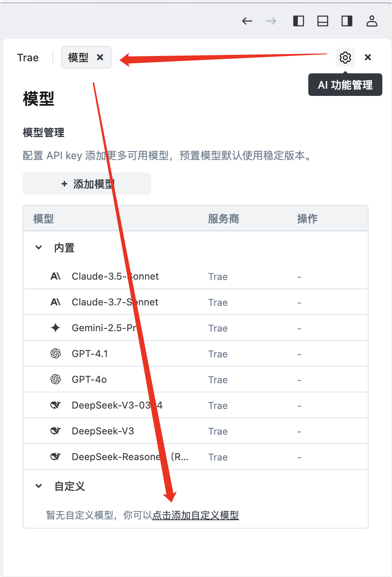The width and height of the screenshot is (392, 577).
Task: Go forward with the right arrow
Action: click(271, 21)
